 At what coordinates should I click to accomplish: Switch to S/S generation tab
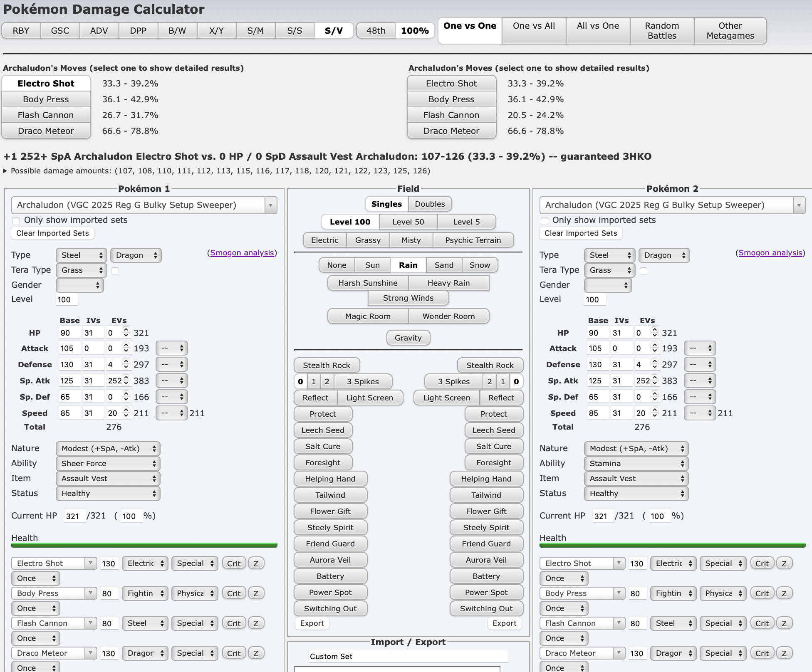(295, 31)
